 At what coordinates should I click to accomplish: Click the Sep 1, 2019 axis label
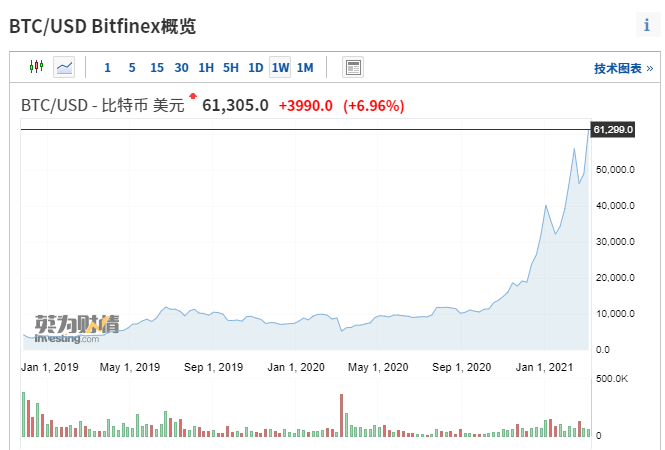point(213,367)
